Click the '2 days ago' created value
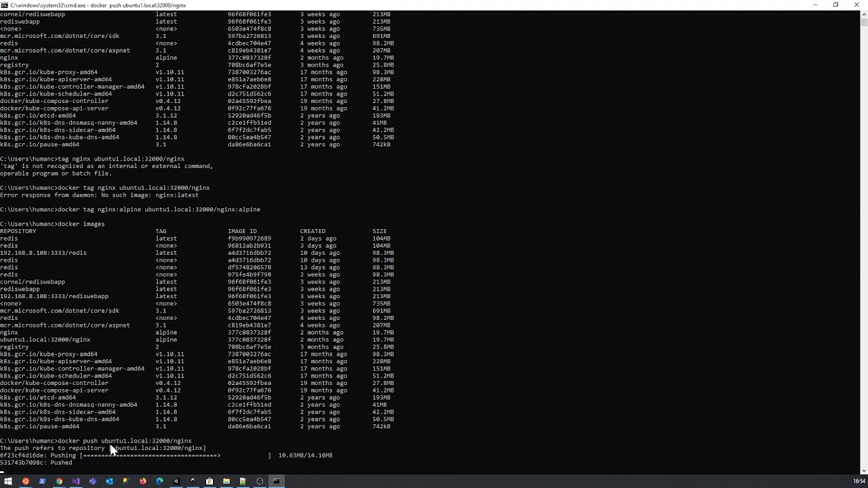Screen dimensions: 868x488 [318, 239]
